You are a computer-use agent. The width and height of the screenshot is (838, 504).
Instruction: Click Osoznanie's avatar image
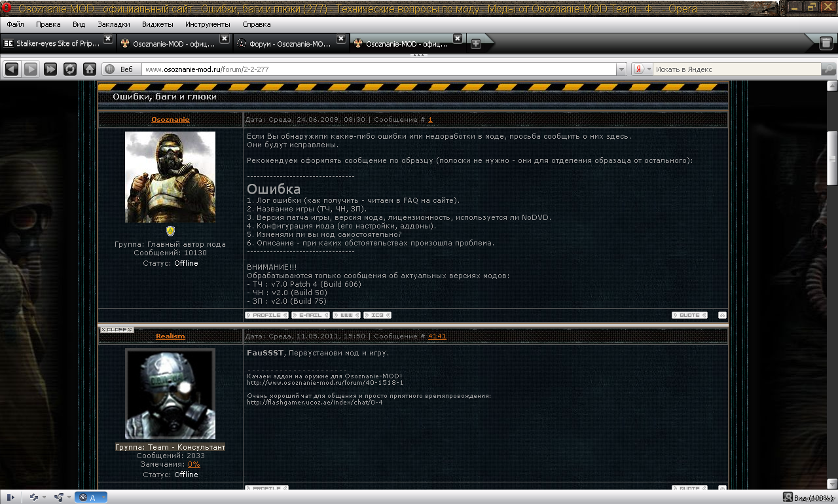pos(170,177)
